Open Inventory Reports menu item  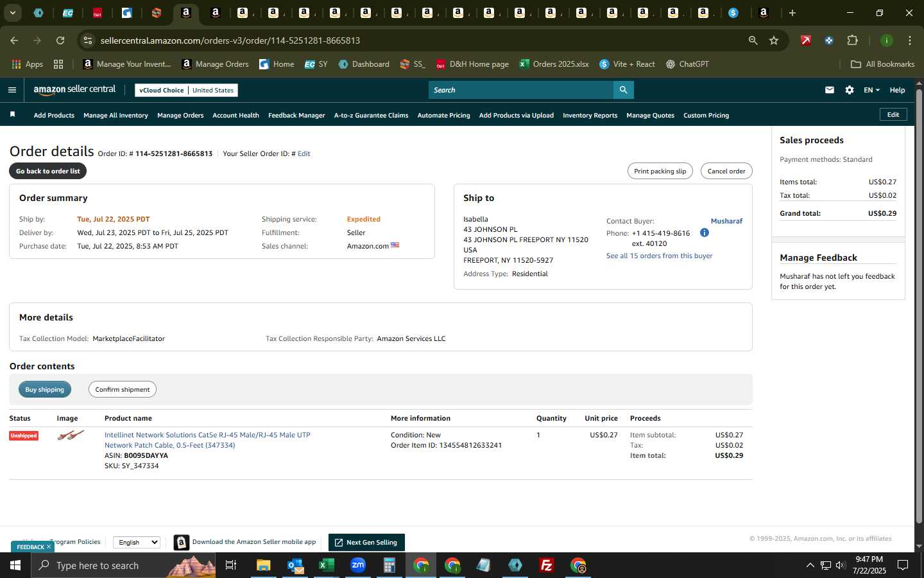pyautogui.click(x=590, y=116)
